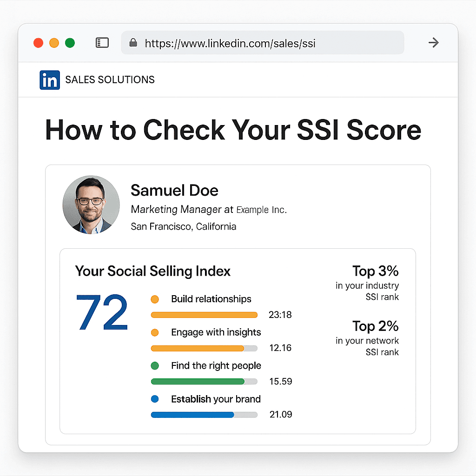Click the SALES SOLUTIONS header text
Image resolution: width=476 pixels, height=476 pixels.
point(110,80)
